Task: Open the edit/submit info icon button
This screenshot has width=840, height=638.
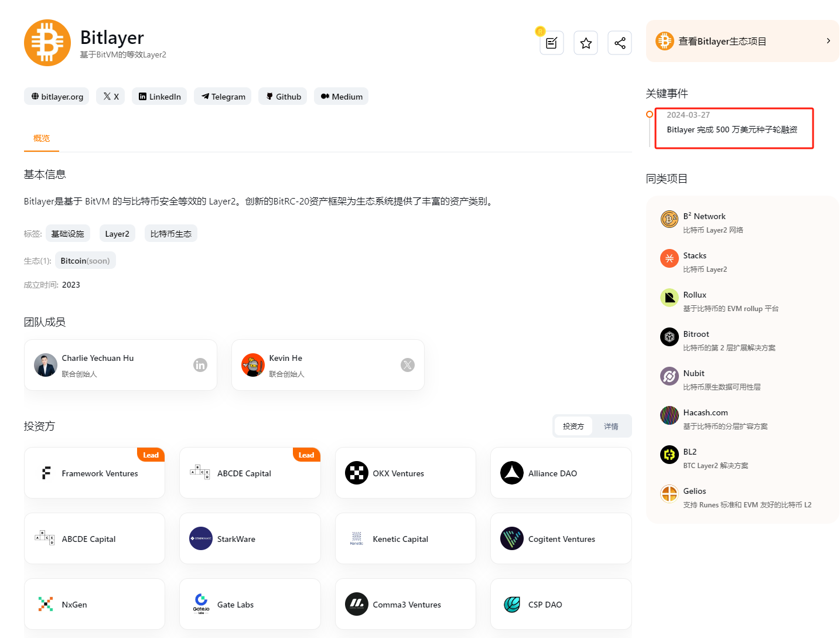Action: point(551,43)
